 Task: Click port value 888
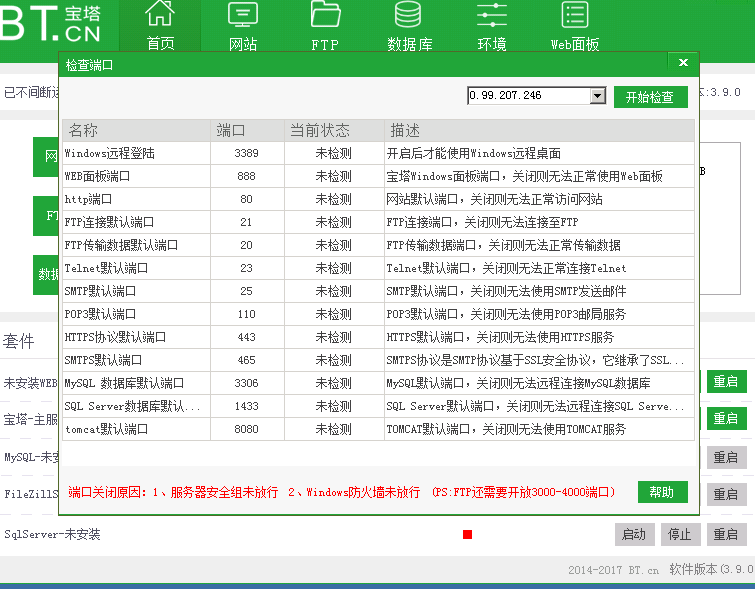pyautogui.click(x=247, y=176)
